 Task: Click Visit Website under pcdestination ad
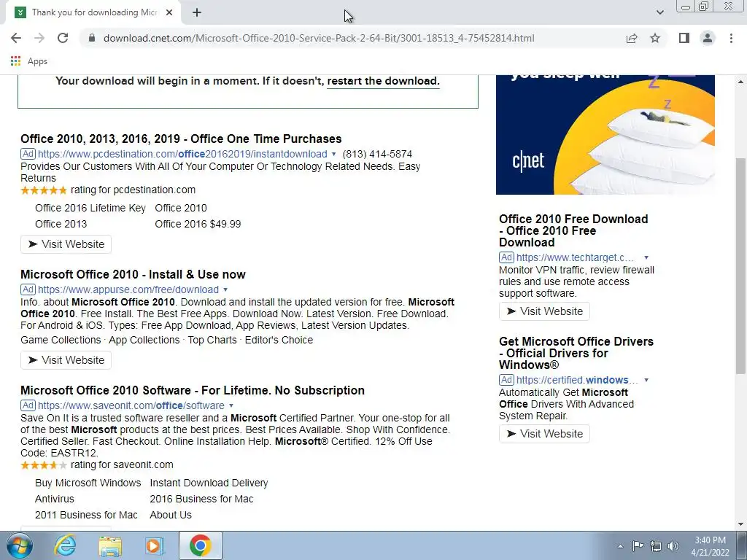[x=66, y=244]
